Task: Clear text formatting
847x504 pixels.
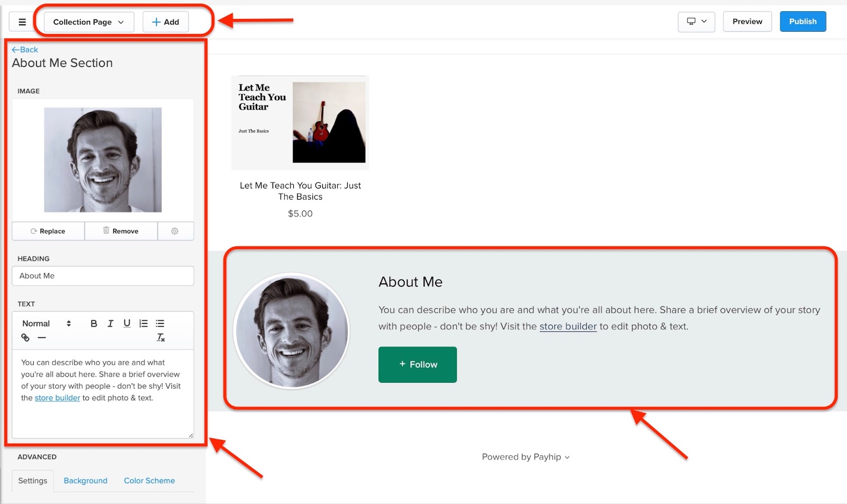Action: (161, 337)
